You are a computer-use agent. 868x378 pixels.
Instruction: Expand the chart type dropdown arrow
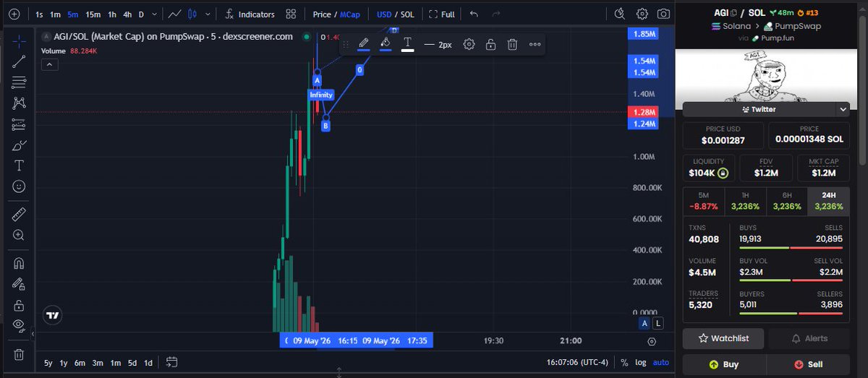point(208,14)
